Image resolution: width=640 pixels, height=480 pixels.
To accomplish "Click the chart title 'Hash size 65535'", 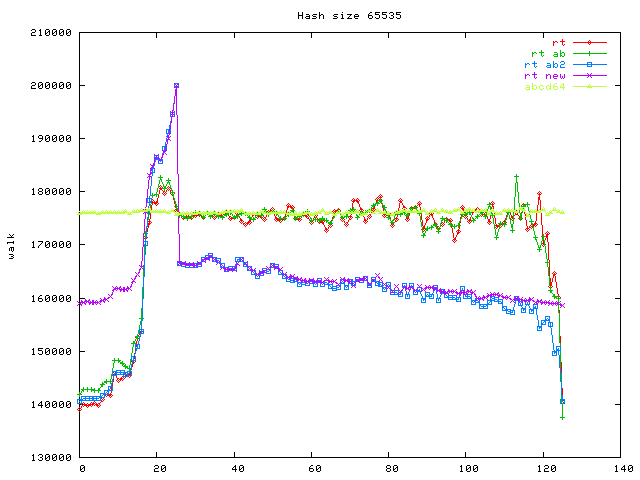I will 349,16.
